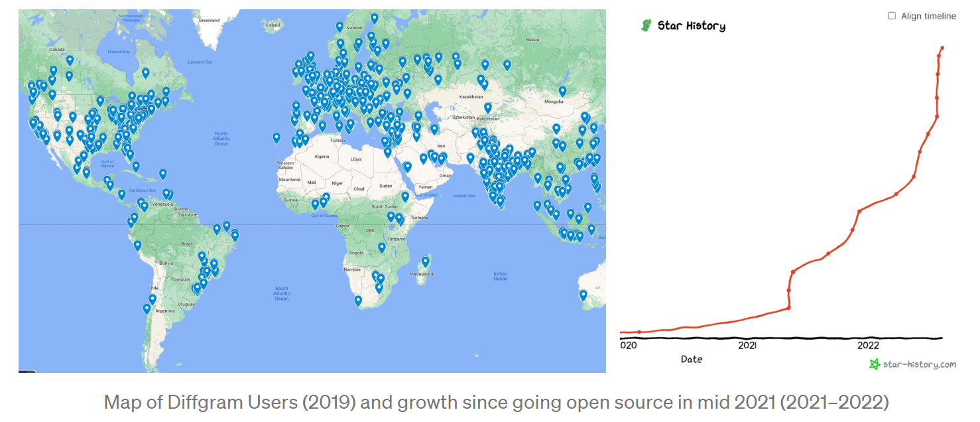Click the Date axis label

click(x=692, y=359)
